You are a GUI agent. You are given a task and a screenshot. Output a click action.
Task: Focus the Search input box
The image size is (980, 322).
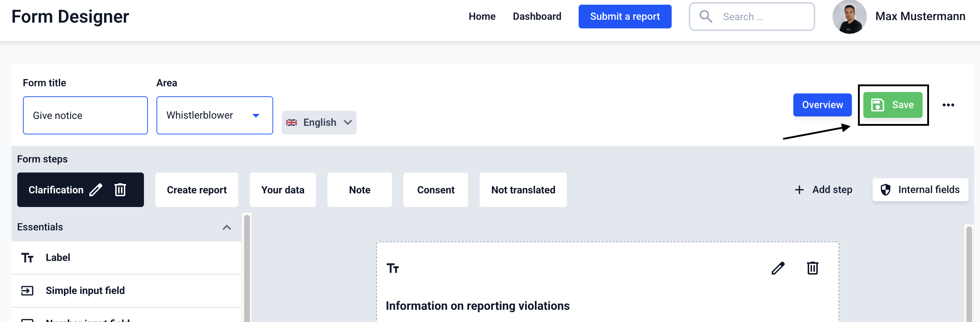coord(752,17)
